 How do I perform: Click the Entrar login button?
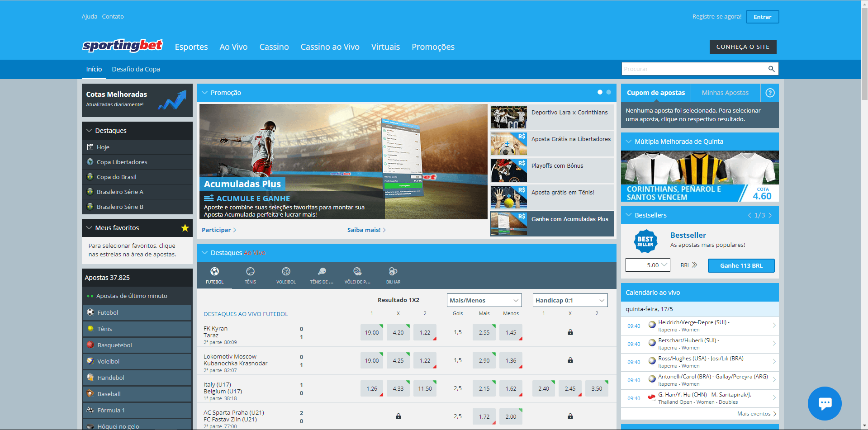[762, 17]
